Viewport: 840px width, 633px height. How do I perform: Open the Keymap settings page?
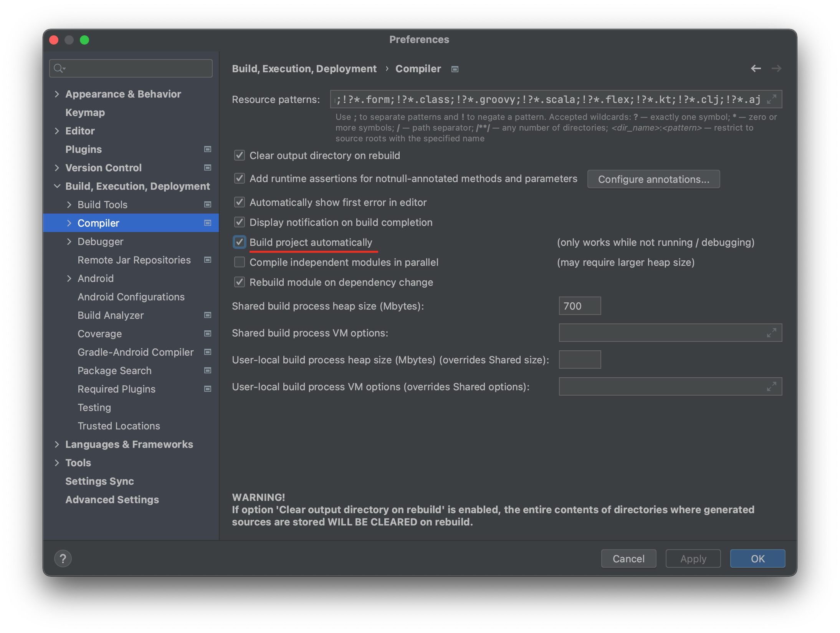coord(85,113)
